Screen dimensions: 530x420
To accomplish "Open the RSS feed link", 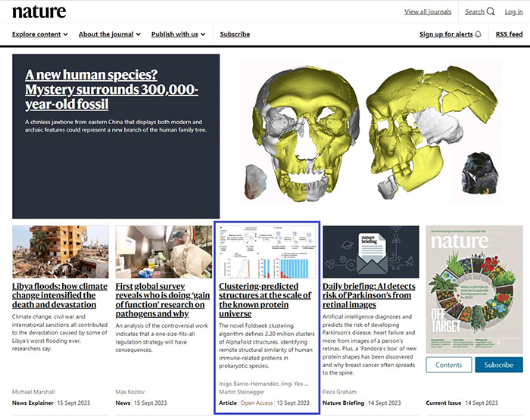I will point(509,34).
